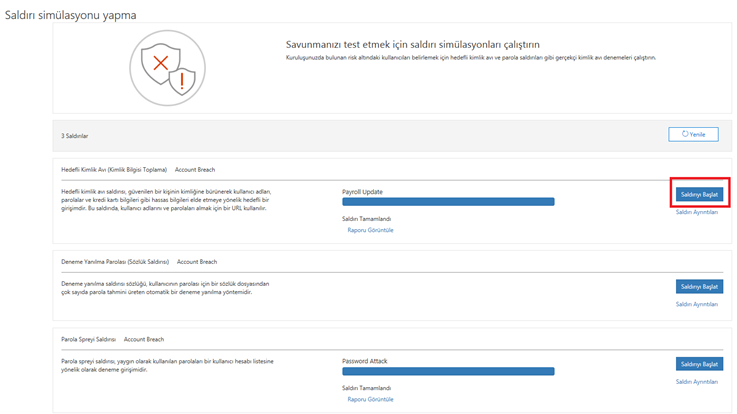
Task: Click the Saldırı simülasyonu yapma page title
Action: point(71,15)
